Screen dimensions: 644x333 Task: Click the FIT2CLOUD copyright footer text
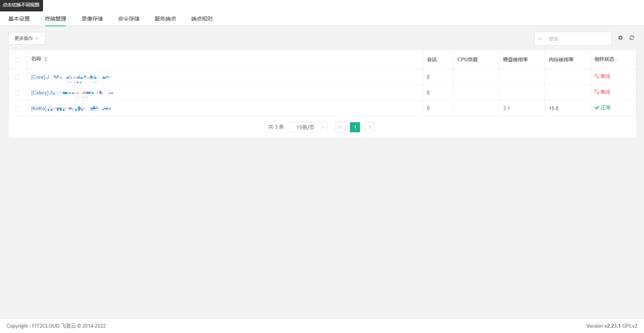(56, 326)
